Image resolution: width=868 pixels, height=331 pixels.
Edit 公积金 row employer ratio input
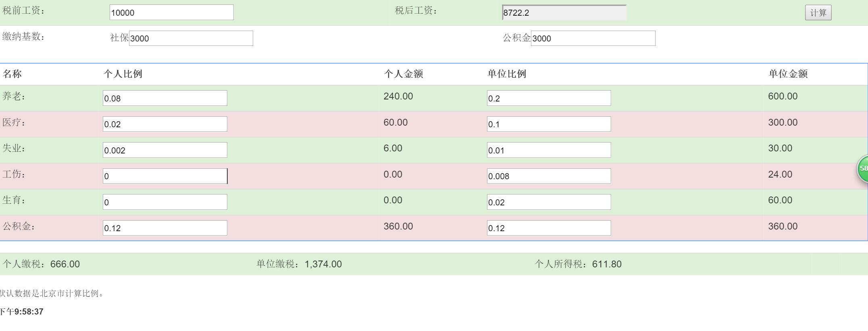point(549,228)
